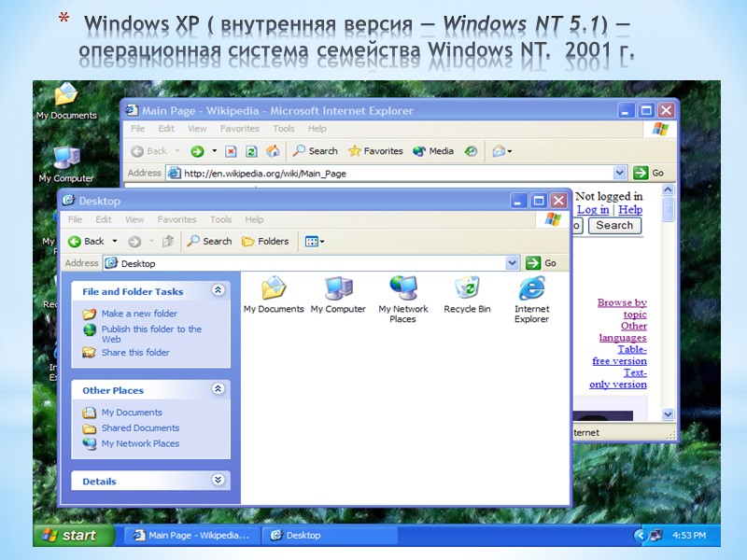Viewport: 747px width, 560px height.
Task: Open the Tools menu in Desktop window
Action: point(220,219)
